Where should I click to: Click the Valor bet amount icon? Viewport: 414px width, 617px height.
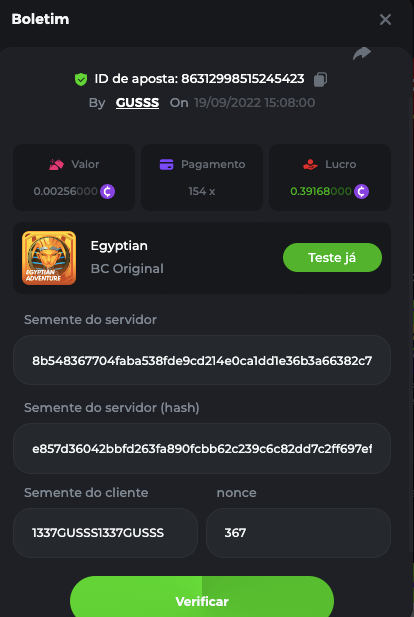(57, 164)
